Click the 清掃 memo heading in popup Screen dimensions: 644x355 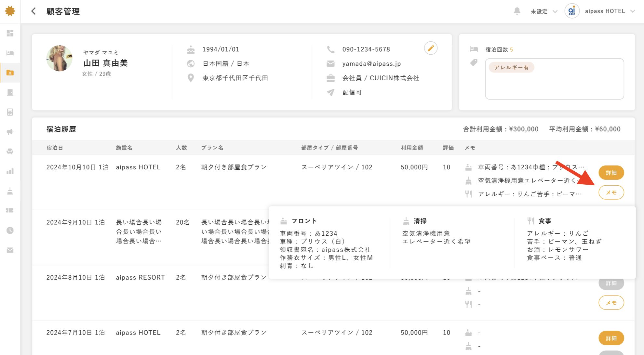click(x=420, y=221)
